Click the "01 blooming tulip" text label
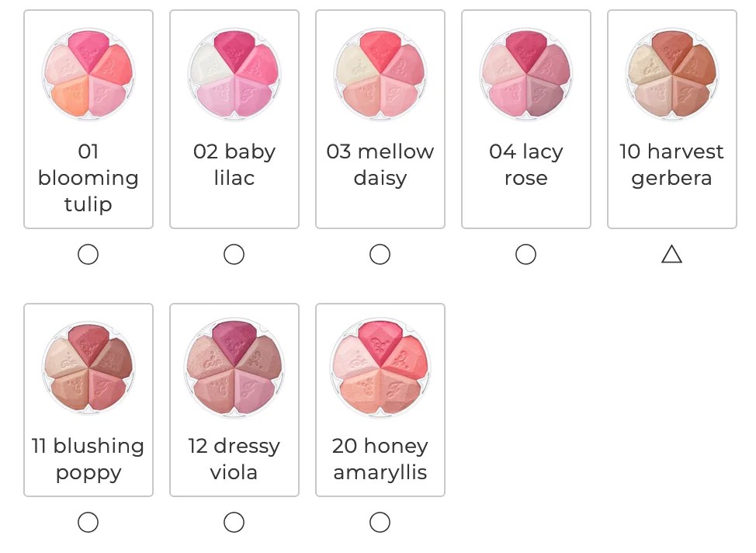Screen dimensions: 756x553 point(88,178)
